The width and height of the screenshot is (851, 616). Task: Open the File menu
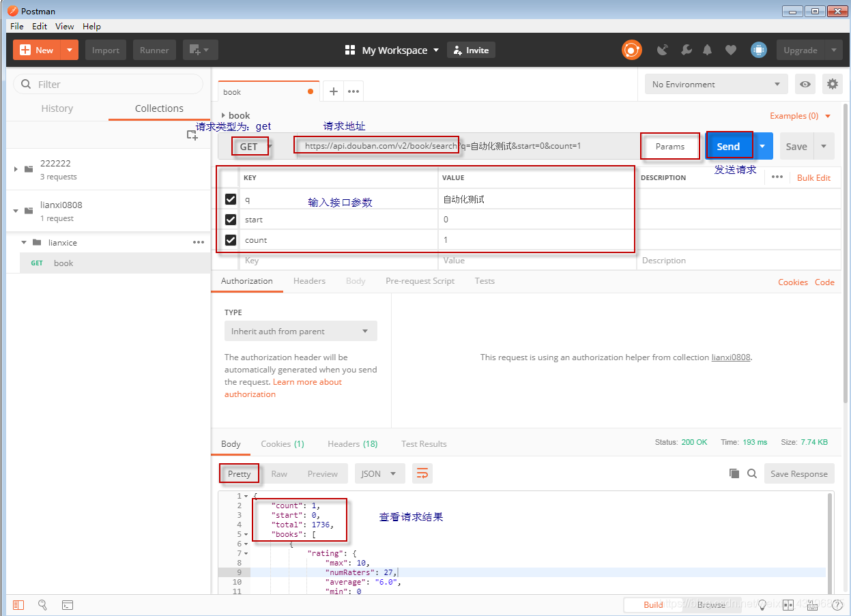tap(17, 26)
